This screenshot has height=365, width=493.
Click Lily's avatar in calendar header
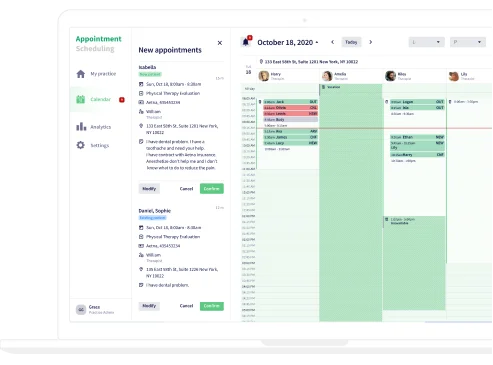tap(454, 76)
